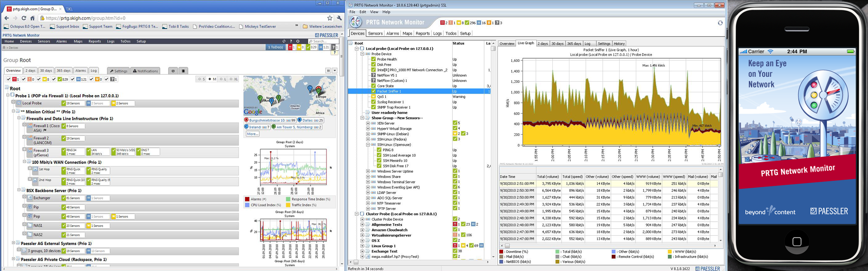Click the 1 ToDo(s) button
Image resolution: width=868 pixels, height=271 pixels.
pyautogui.click(x=276, y=47)
